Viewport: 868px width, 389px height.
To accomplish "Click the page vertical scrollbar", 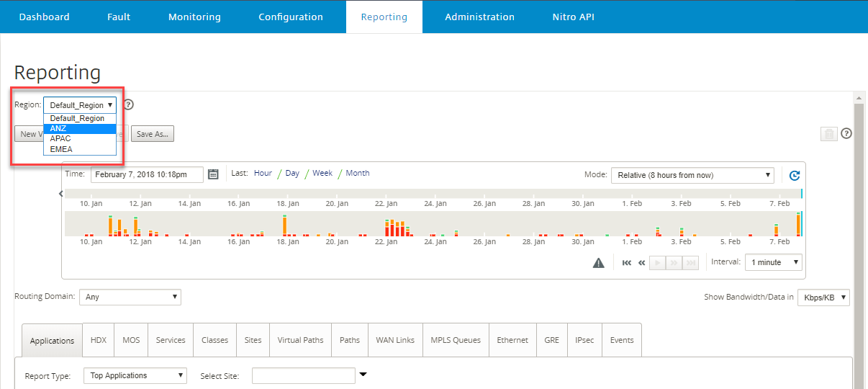I will point(858,245).
